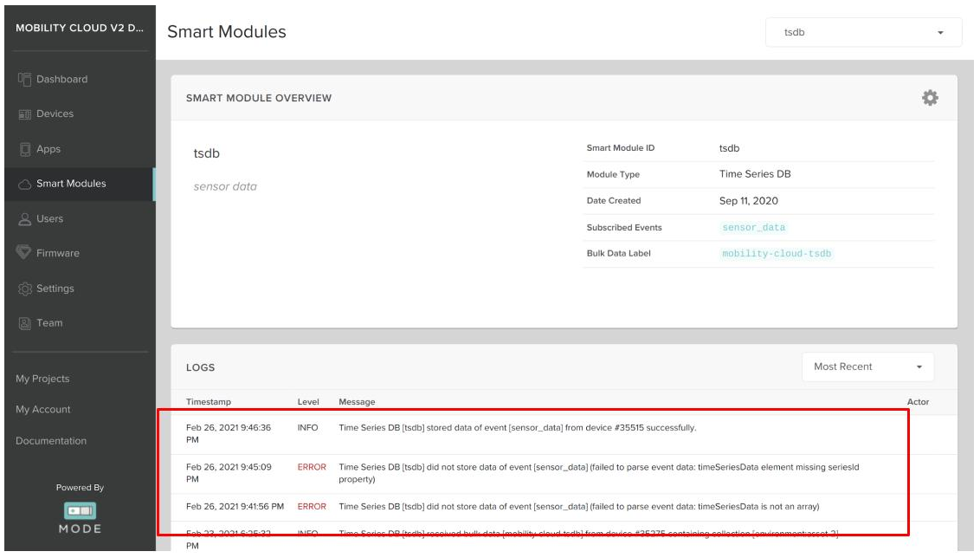Click the 'stored data... successfully' log message
The image size is (980, 558).
pyautogui.click(x=518, y=428)
